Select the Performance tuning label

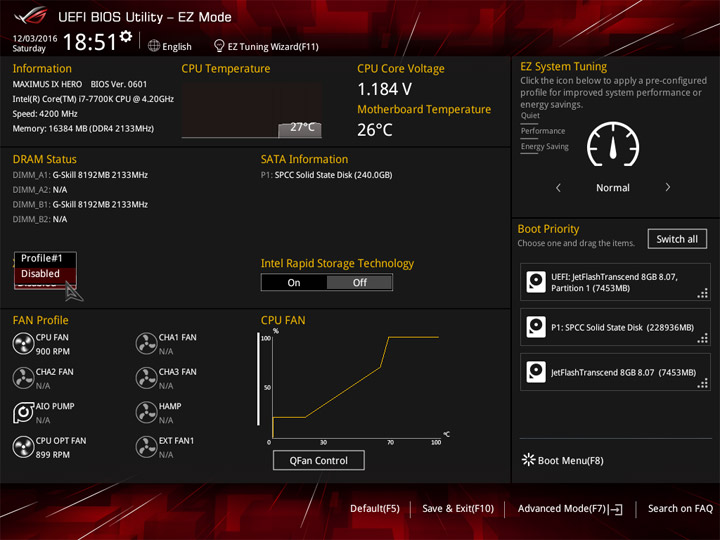543,131
